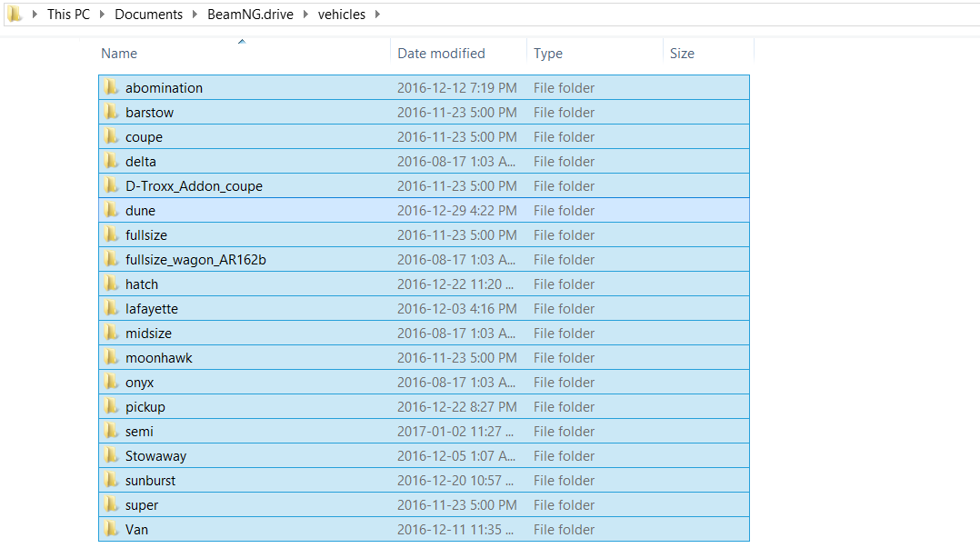Select the super folder icon
The height and width of the screenshot is (558, 980).
pyautogui.click(x=111, y=504)
